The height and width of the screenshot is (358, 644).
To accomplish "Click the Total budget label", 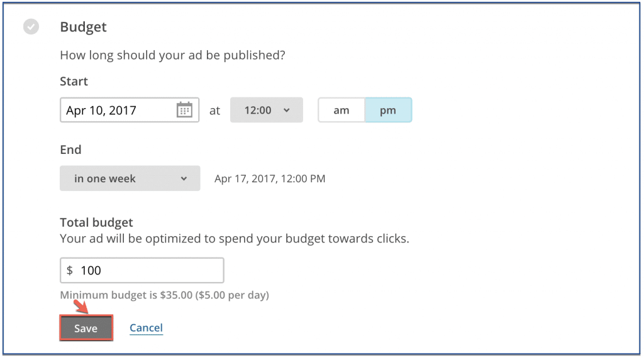I will [x=96, y=222].
